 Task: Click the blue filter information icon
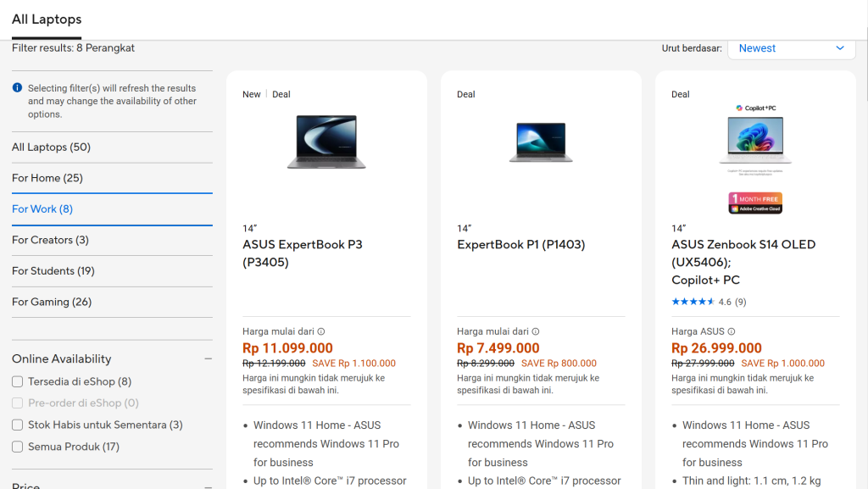tap(17, 88)
